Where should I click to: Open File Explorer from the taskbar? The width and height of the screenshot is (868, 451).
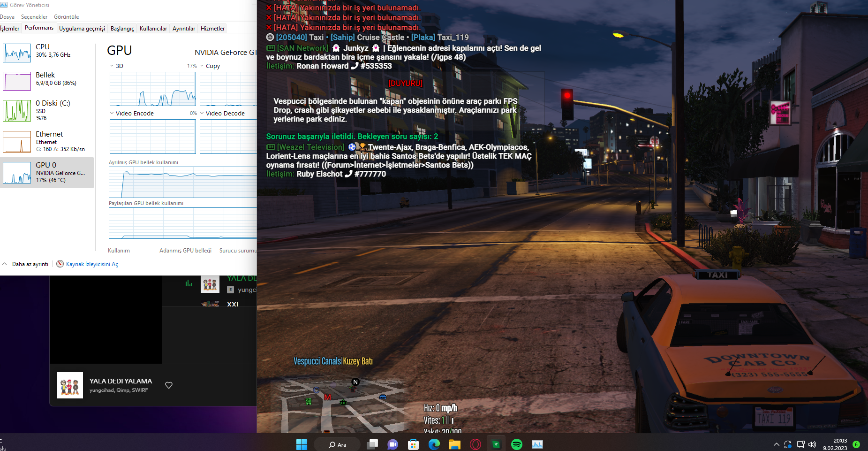pos(454,444)
